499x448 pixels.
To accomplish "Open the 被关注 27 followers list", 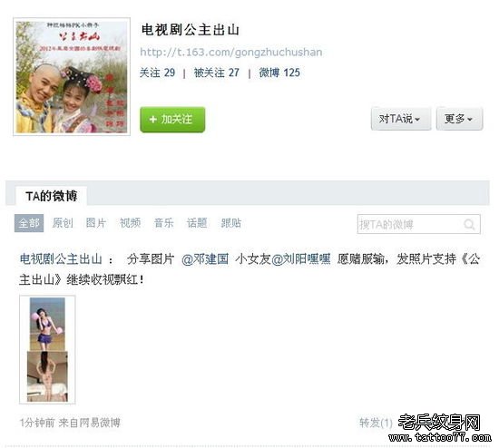I will (217, 73).
